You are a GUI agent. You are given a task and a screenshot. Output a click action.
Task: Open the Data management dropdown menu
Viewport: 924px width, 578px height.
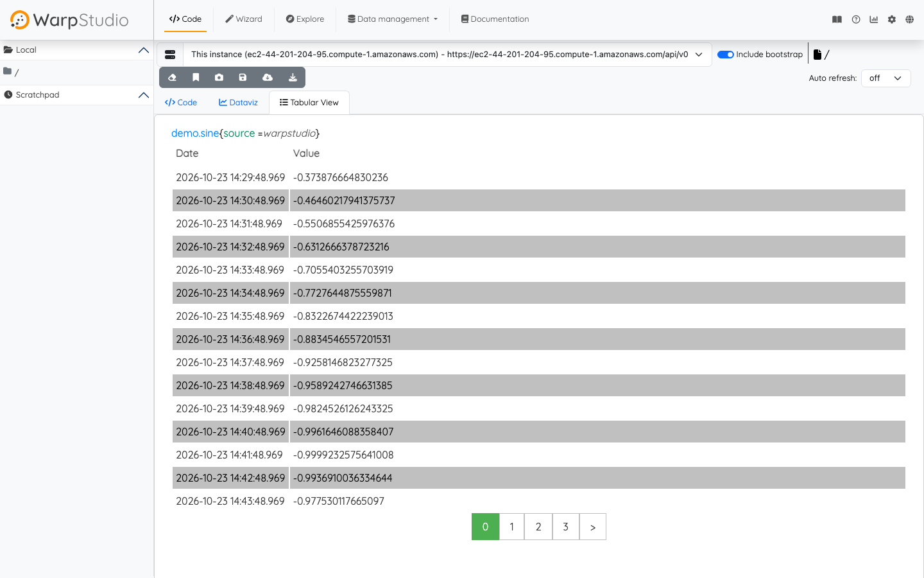click(393, 19)
